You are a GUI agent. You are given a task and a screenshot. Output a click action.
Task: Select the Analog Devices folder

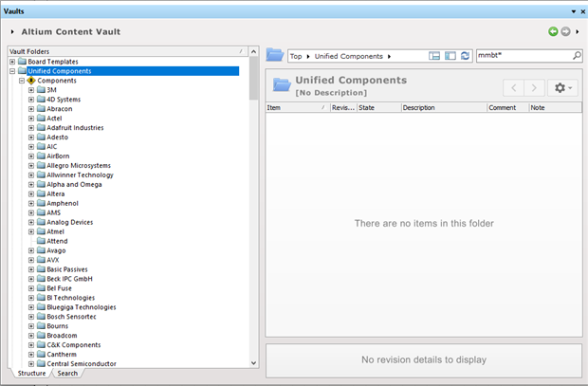coord(70,222)
